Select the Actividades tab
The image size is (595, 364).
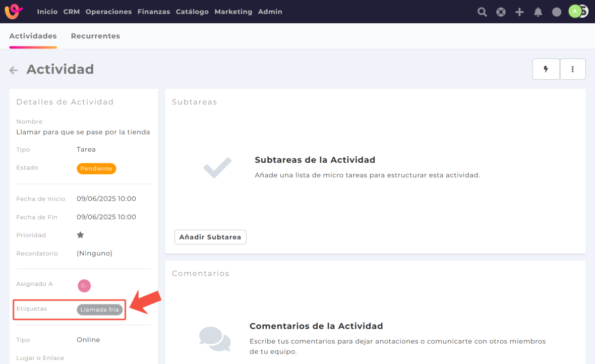tap(33, 36)
